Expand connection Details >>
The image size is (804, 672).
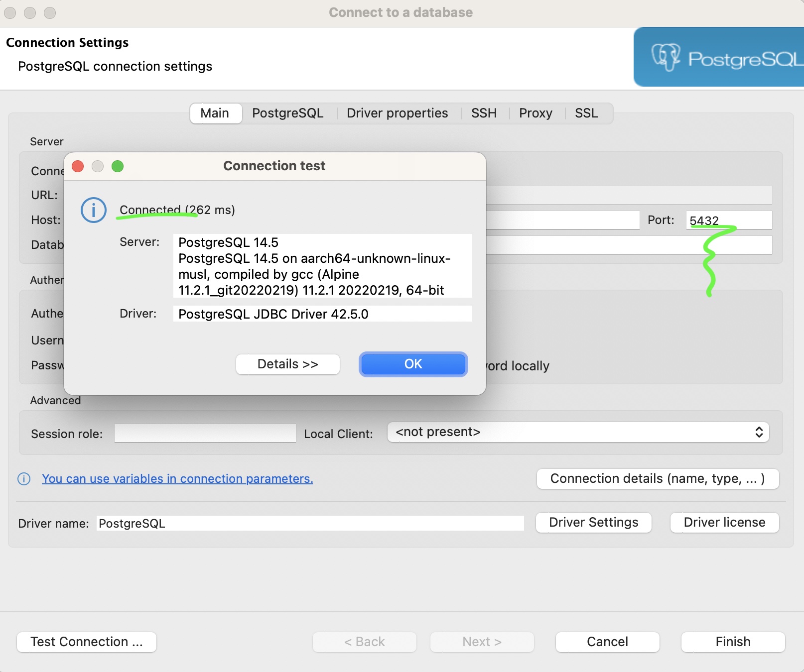coord(288,364)
